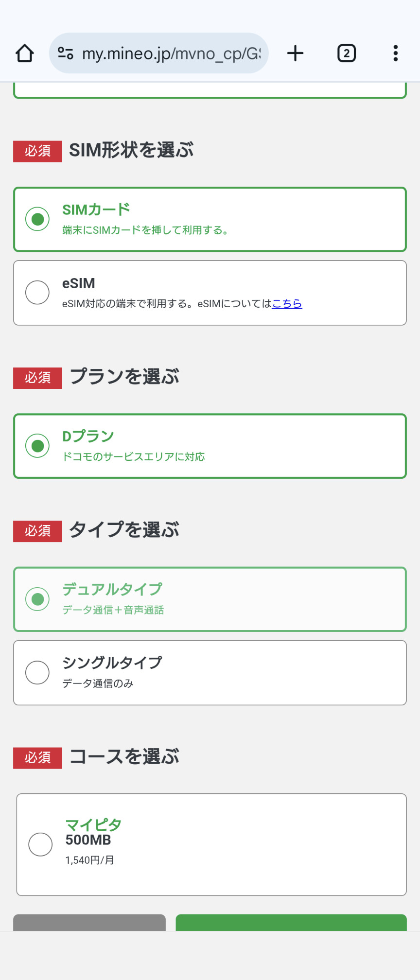Pick the デュアルタイプ radio button
Image resolution: width=420 pixels, height=980 pixels.
click(x=37, y=599)
